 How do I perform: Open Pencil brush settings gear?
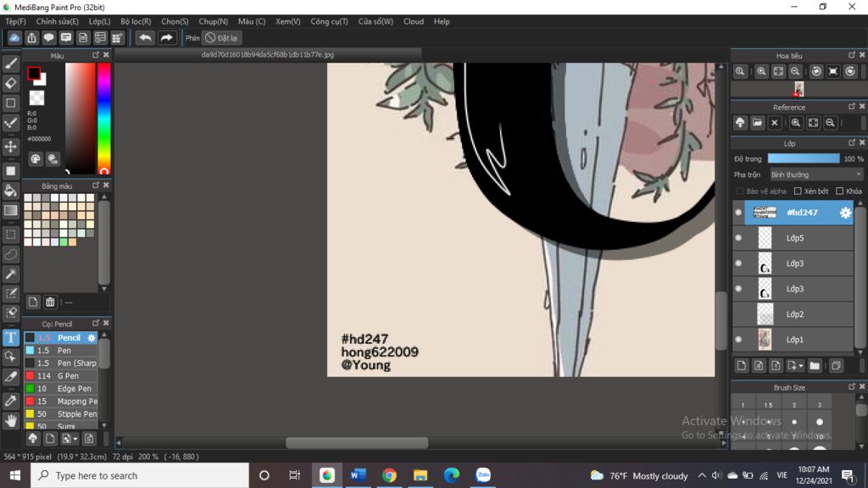coord(92,337)
